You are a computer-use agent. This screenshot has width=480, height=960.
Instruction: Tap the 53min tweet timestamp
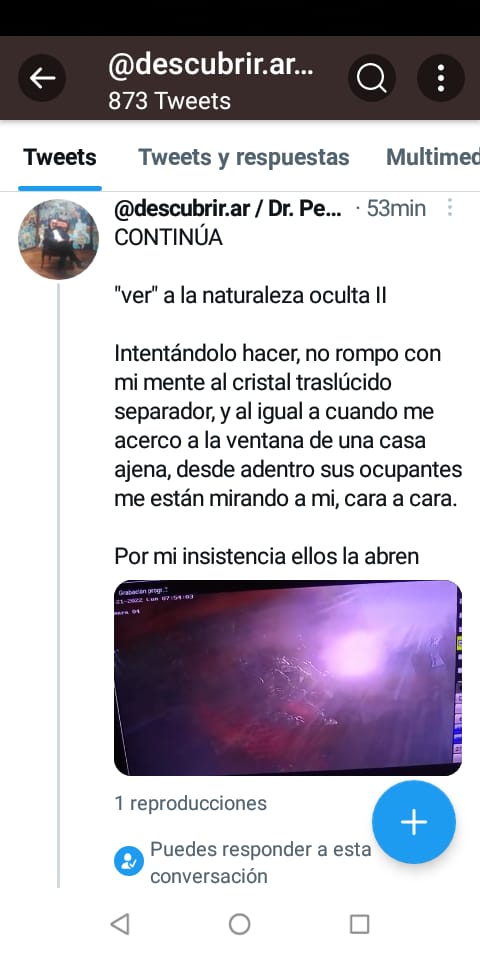click(396, 208)
